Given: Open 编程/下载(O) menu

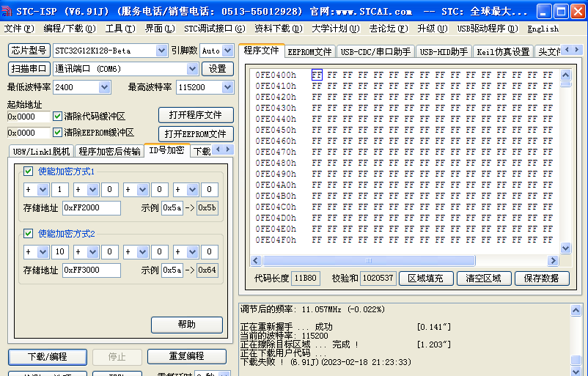Looking at the screenshot, I should (x=70, y=29).
